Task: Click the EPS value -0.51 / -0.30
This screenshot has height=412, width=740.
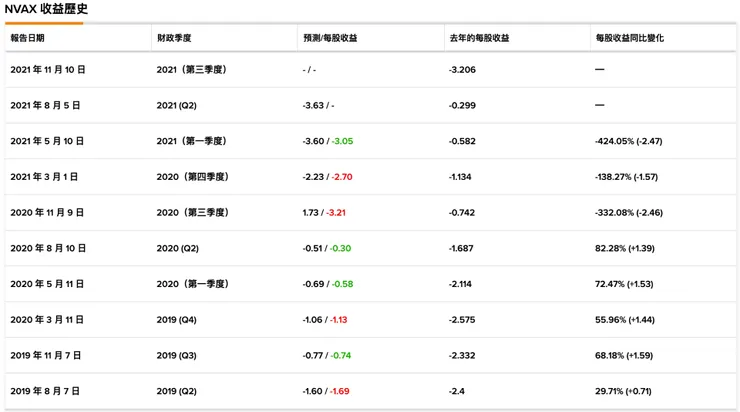Action: click(x=327, y=248)
